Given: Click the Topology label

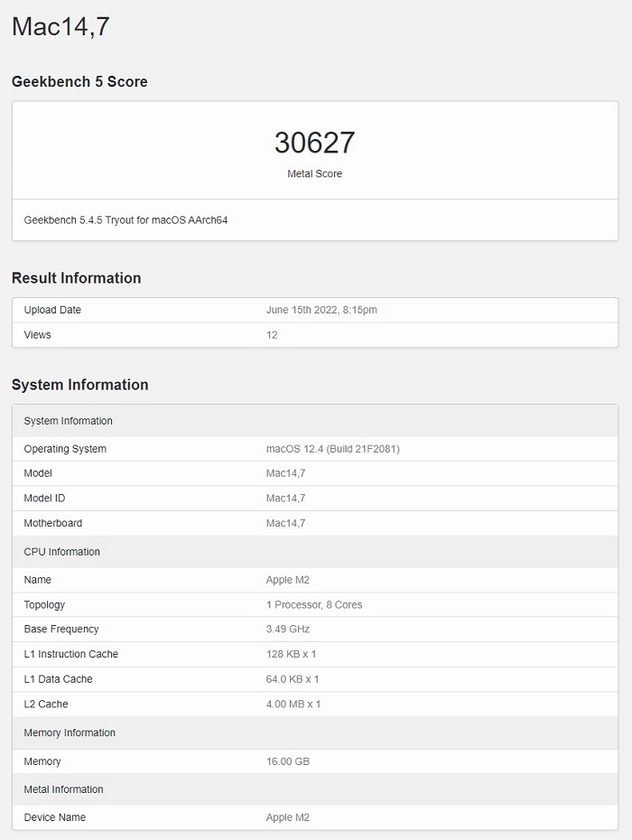Looking at the screenshot, I should point(44,605).
